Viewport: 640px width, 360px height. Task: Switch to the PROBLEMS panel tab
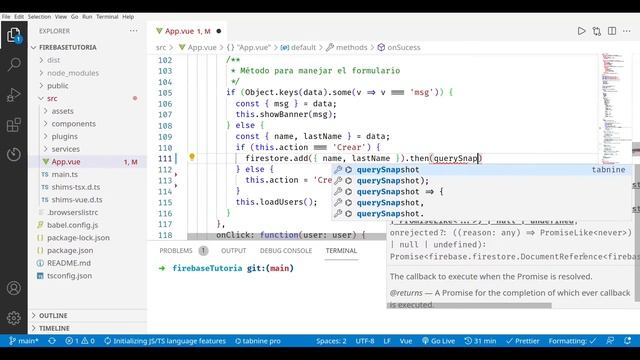(176, 251)
